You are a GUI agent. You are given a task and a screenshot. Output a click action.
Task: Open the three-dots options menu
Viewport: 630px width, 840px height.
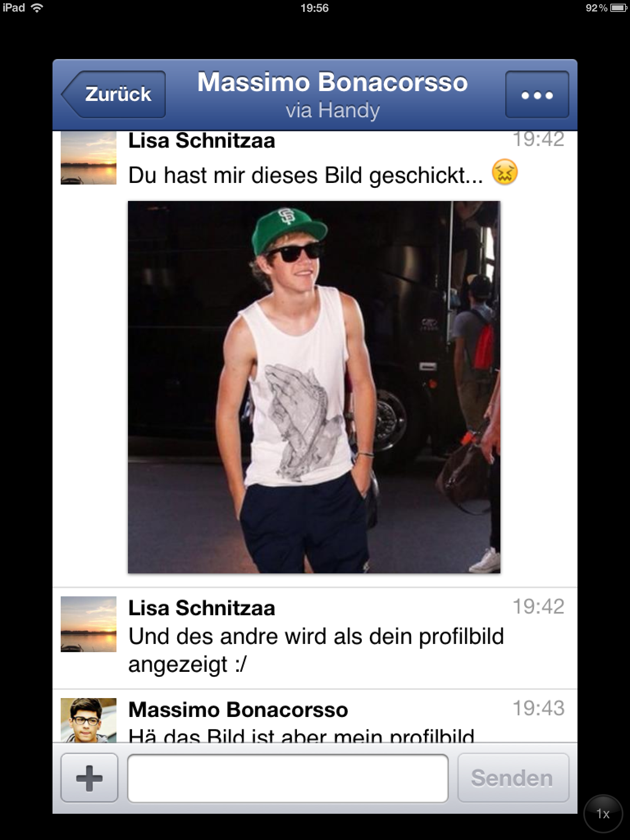[537, 95]
